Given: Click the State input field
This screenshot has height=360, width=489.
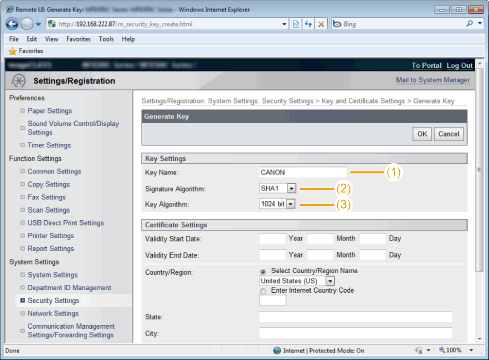Looking at the screenshot, I should point(356,317).
